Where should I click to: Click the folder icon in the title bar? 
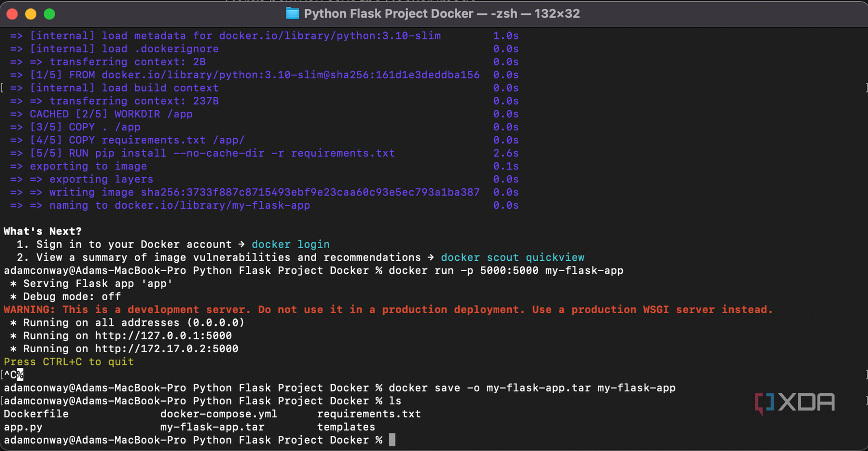[x=292, y=14]
